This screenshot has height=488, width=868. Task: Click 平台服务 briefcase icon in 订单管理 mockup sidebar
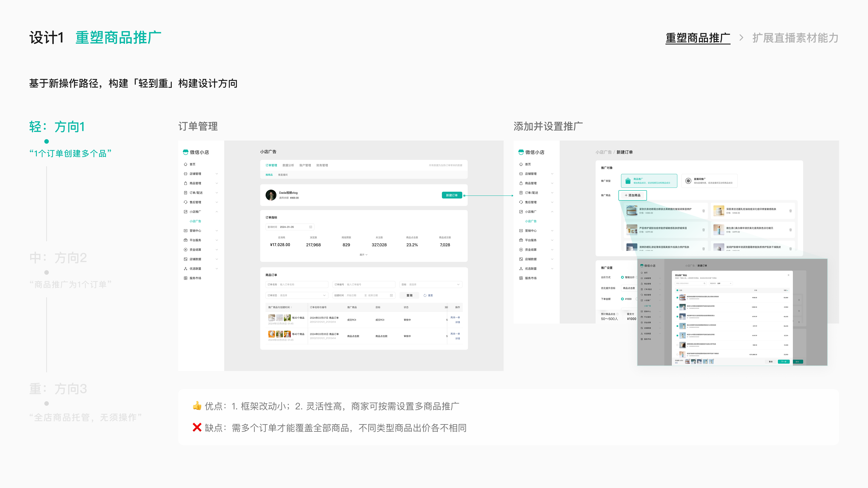pyautogui.click(x=185, y=240)
